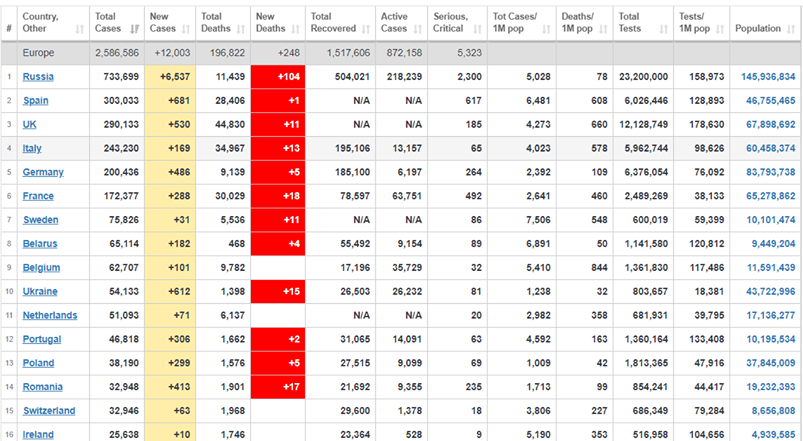The width and height of the screenshot is (803, 441).
Task: Open the Ireland country link
Action: [x=38, y=434]
